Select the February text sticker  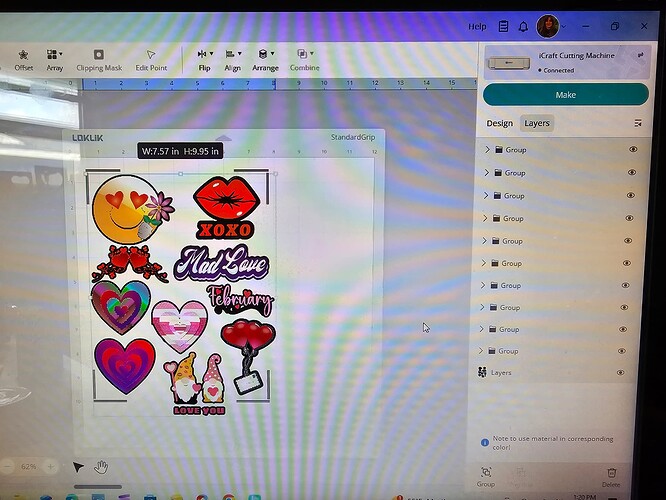click(241, 300)
